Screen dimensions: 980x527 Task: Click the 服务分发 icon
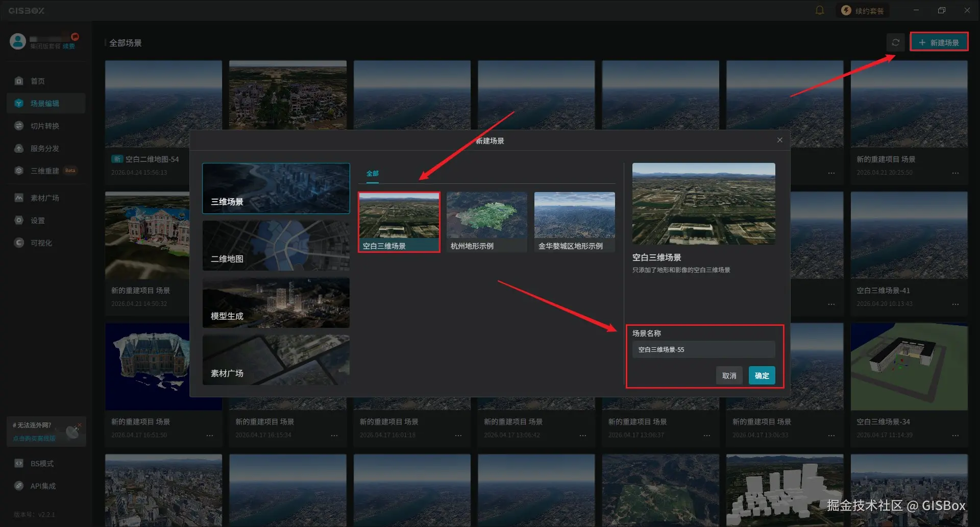[x=19, y=149]
